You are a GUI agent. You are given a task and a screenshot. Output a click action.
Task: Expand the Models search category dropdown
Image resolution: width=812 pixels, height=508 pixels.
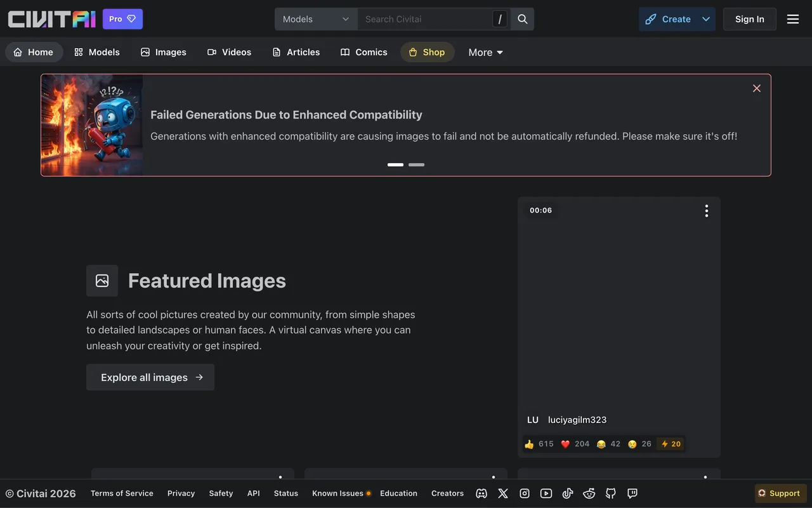[316, 19]
